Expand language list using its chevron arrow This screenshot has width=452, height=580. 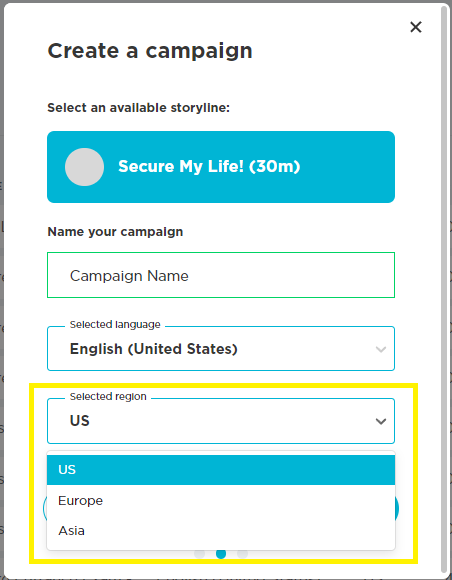click(x=381, y=349)
